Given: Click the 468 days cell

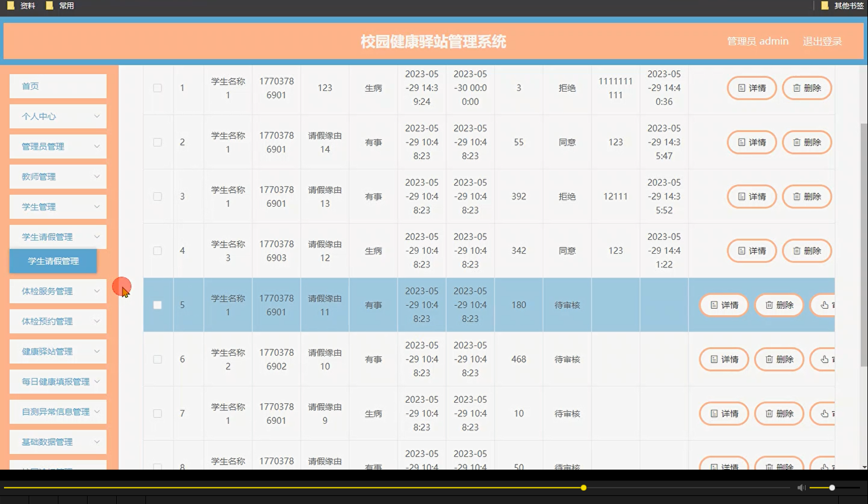Looking at the screenshot, I should click(x=519, y=359).
